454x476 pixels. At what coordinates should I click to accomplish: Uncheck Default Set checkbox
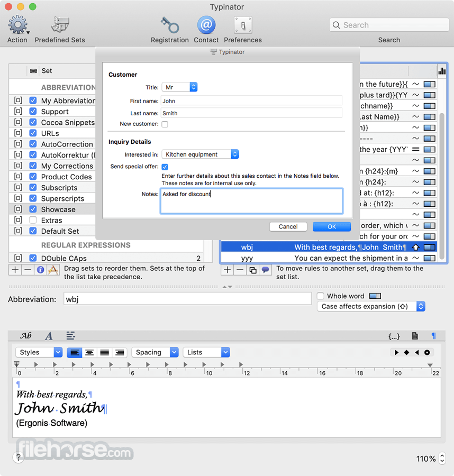click(33, 231)
